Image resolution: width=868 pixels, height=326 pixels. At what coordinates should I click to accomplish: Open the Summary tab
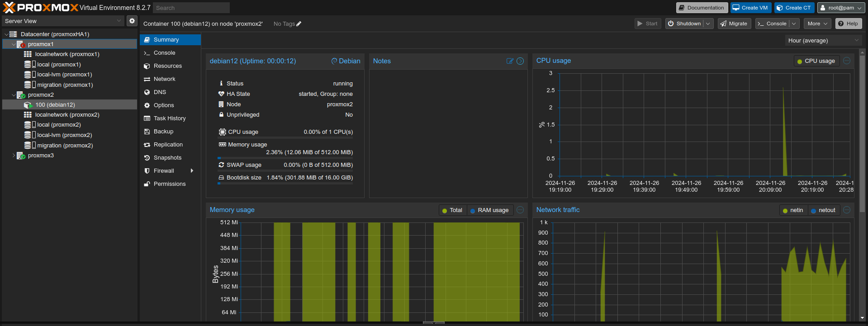(170, 40)
